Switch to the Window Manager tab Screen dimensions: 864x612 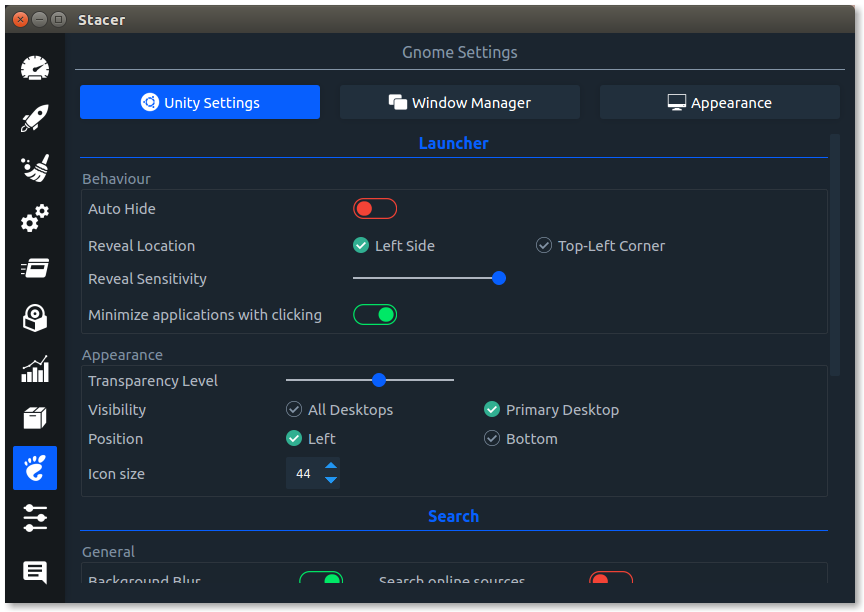459,102
